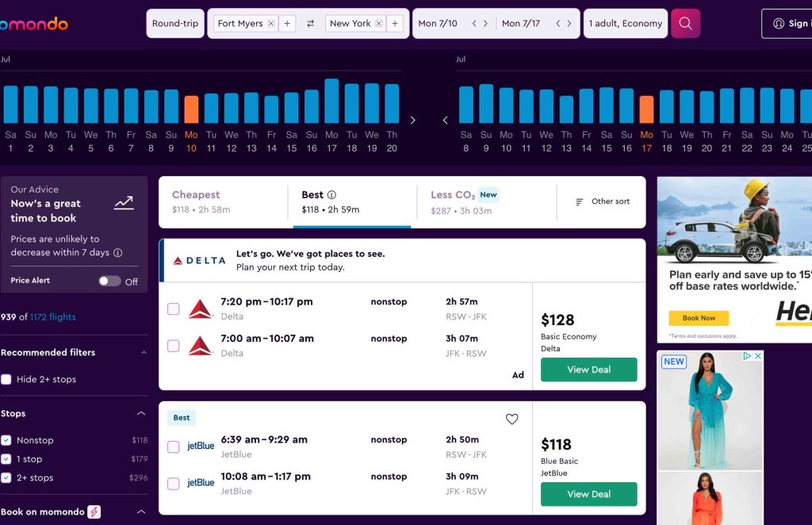Collapse the Stops filter section
Viewport: 812px width, 525px height.
(141, 414)
